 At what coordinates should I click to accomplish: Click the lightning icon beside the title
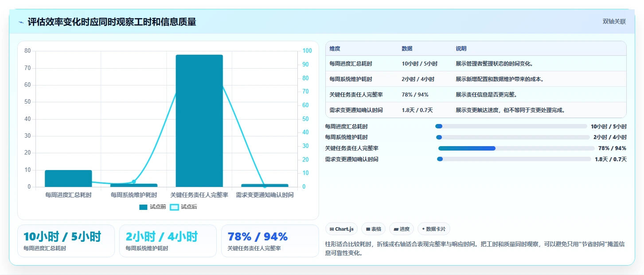tap(21, 22)
